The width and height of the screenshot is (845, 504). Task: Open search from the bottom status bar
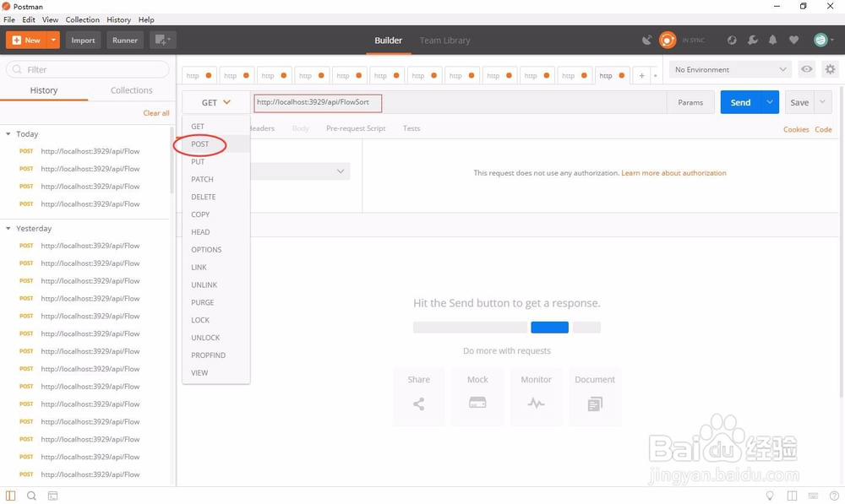[30, 496]
